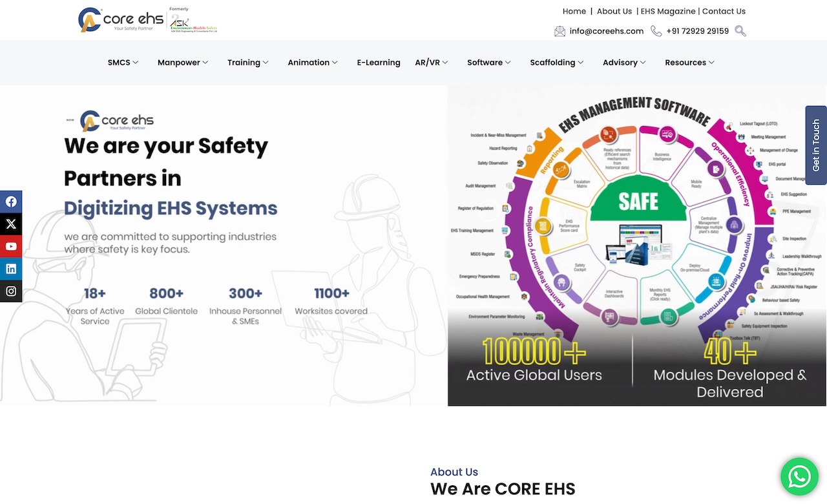Click the Site Inspection label in infographic

(x=794, y=239)
